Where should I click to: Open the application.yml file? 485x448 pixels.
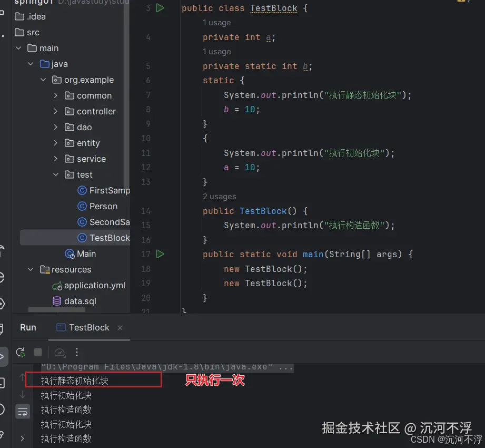[94, 285]
